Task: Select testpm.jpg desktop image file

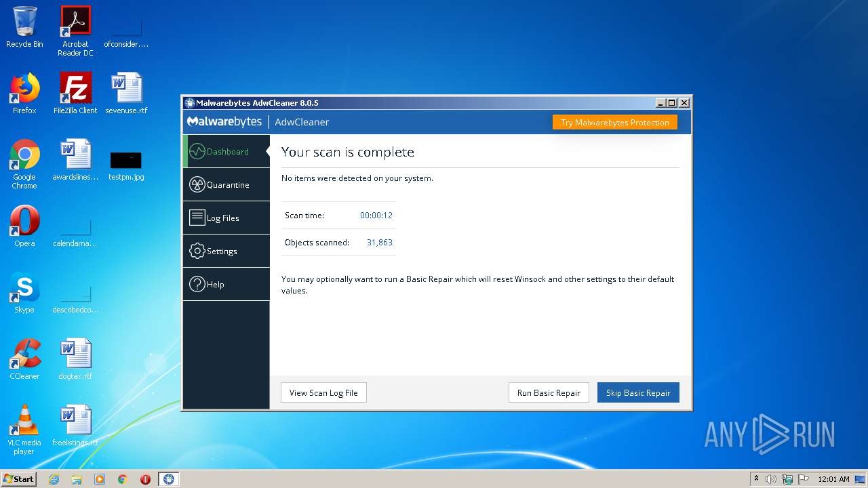Action: pyautogui.click(x=126, y=165)
